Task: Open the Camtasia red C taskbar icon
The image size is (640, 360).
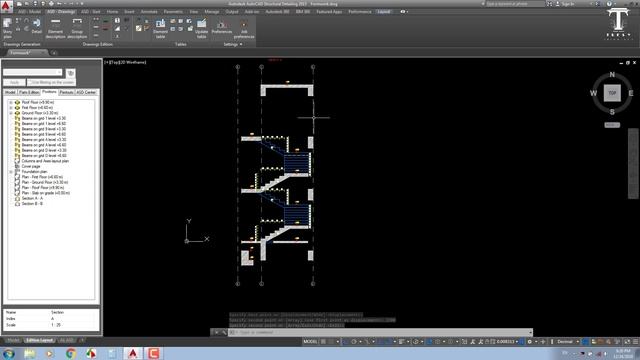Action: click(x=154, y=353)
